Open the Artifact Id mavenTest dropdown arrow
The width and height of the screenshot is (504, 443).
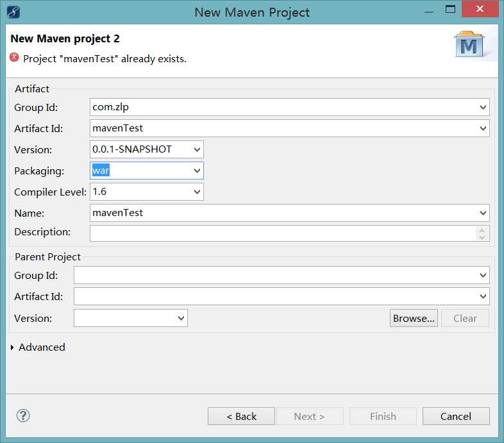pyautogui.click(x=483, y=128)
